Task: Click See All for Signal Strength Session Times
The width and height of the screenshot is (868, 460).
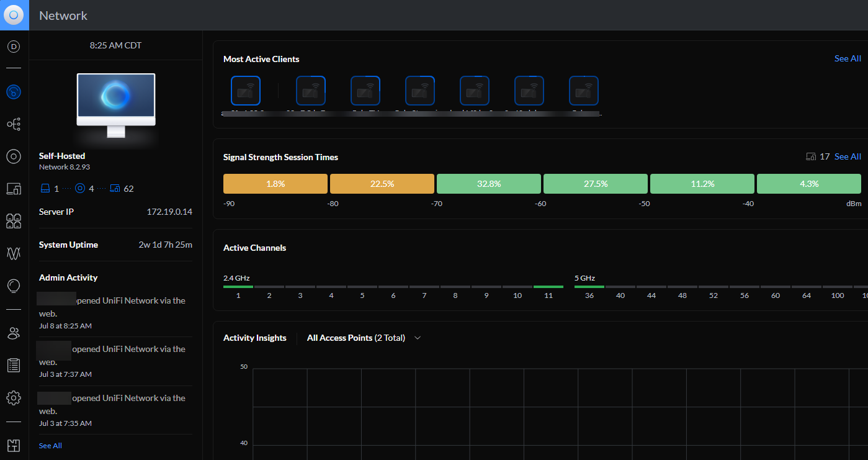Action: (847, 156)
